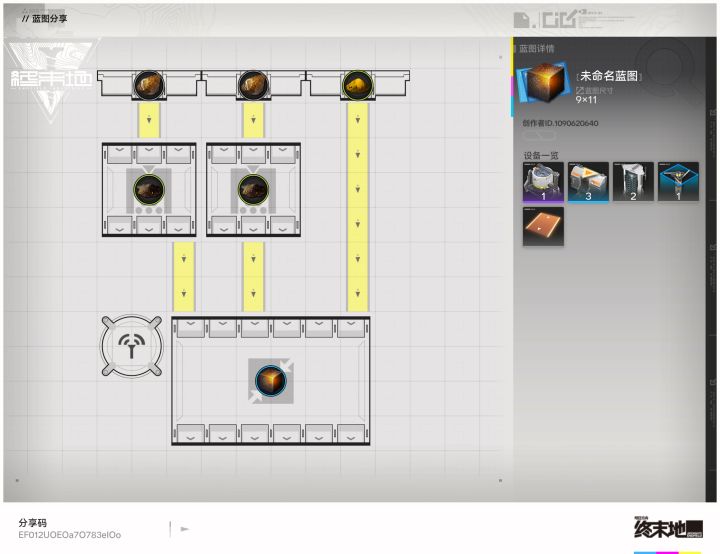The image size is (720, 554).
Task: Click the small arrow icon beside the share code
Action: [x=185, y=529]
